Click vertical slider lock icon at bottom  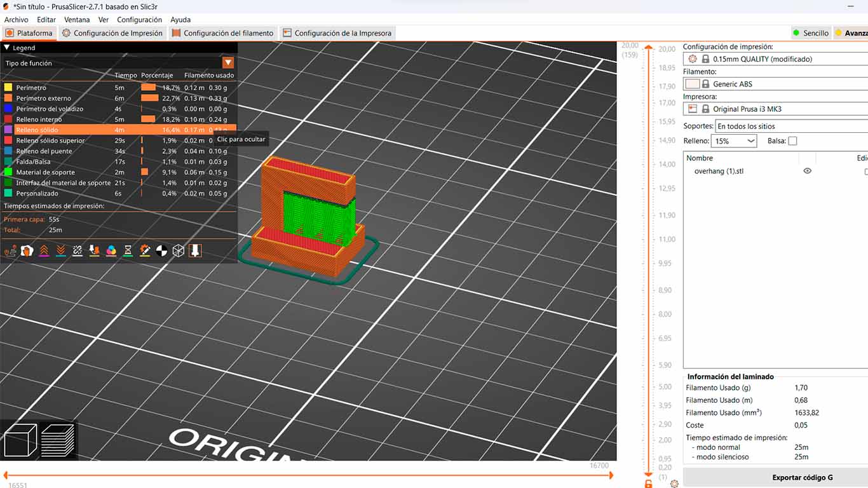(x=648, y=484)
